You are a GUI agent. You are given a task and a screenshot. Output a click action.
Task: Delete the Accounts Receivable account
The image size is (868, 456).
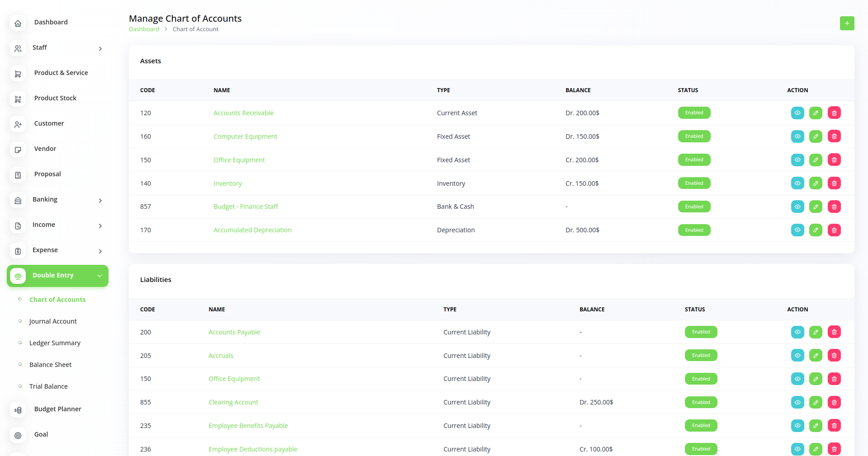[834, 113]
